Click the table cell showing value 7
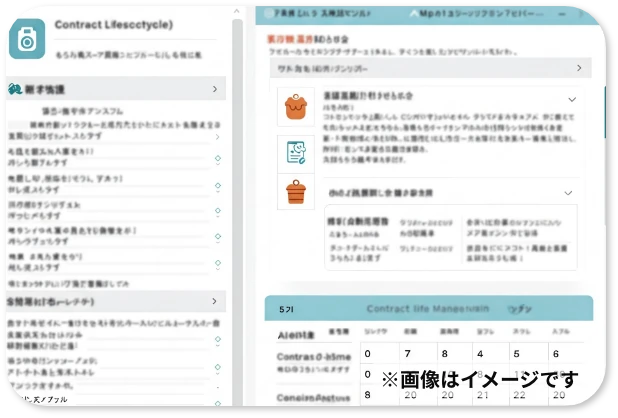 click(x=406, y=354)
